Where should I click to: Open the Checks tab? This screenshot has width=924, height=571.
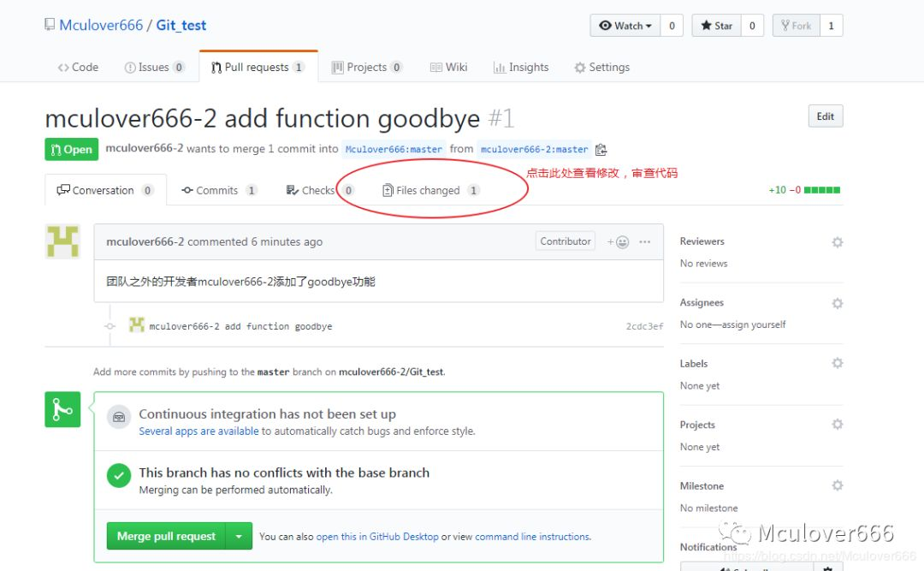point(320,190)
